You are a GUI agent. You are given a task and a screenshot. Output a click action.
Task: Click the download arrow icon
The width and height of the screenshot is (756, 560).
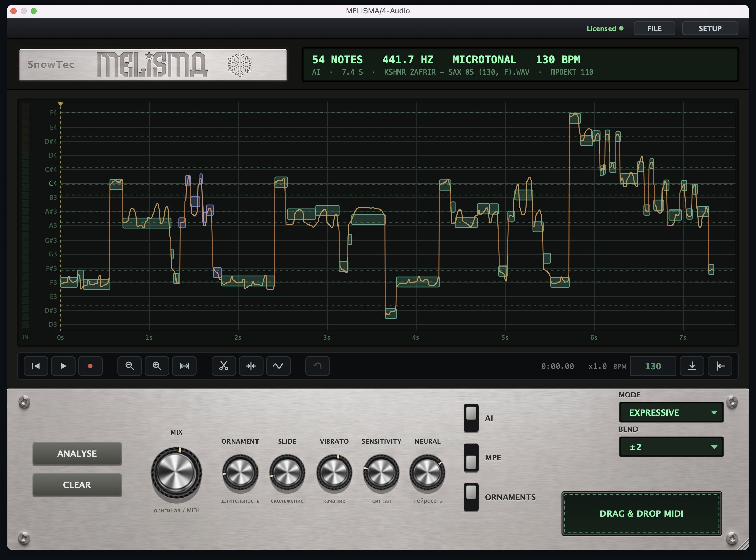[692, 366]
